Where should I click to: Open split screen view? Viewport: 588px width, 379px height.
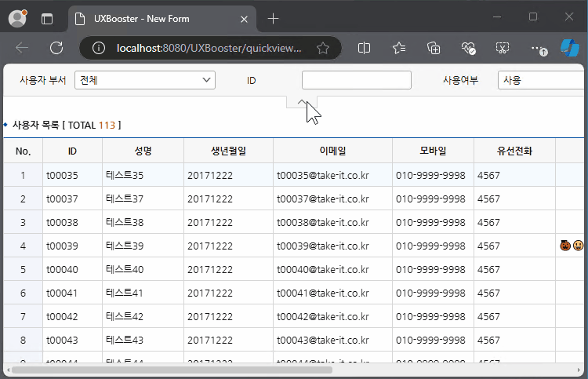click(x=364, y=48)
